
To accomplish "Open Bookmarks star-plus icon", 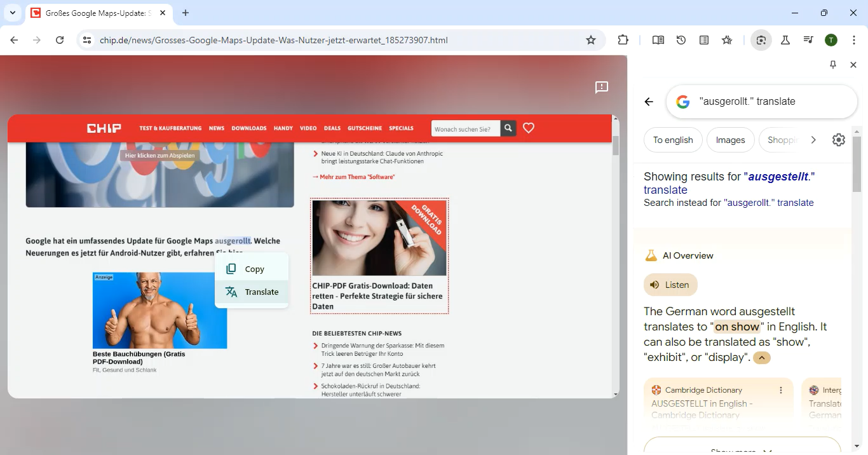I will [x=727, y=40].
